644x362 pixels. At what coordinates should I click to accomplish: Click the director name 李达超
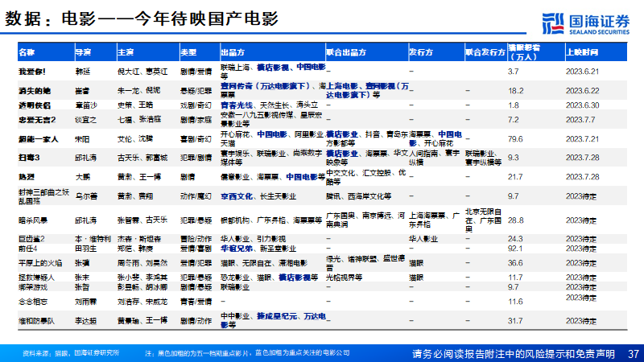point(86,321)
